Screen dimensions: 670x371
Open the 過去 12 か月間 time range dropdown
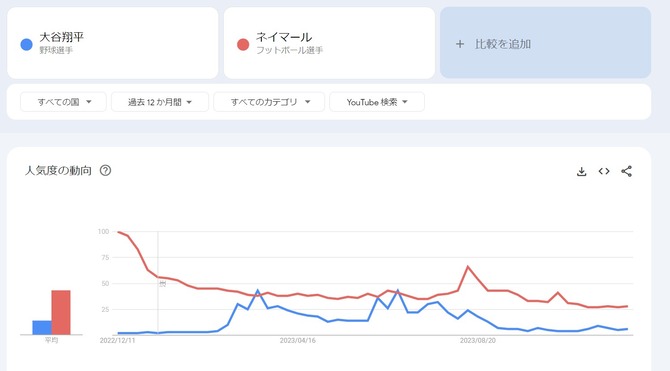tap(160, 102)
